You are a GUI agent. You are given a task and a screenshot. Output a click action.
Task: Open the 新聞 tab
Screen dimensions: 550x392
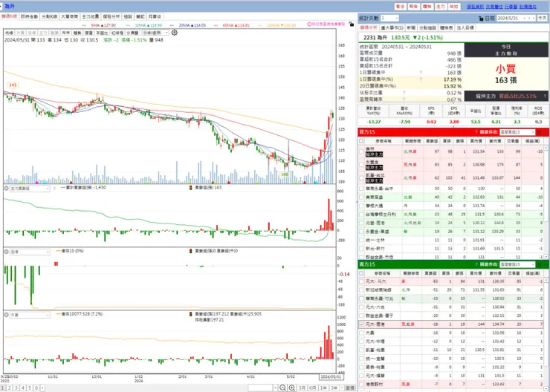410,27
